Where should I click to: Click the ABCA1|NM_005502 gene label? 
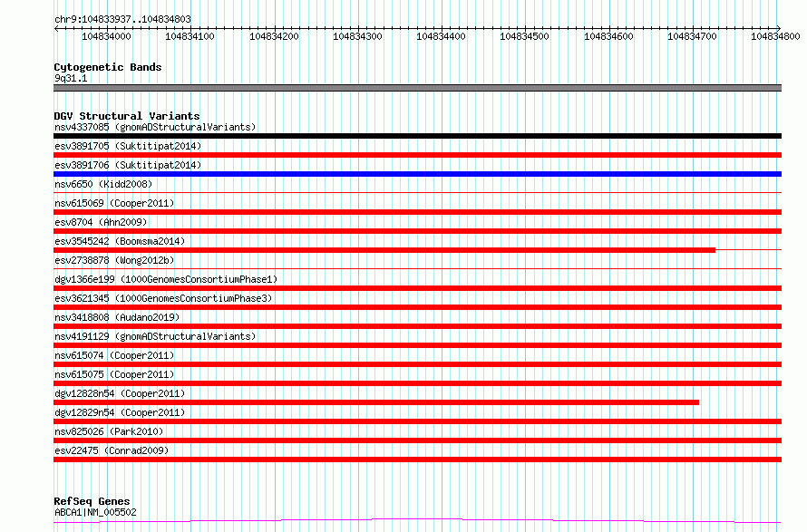point(95,512)
